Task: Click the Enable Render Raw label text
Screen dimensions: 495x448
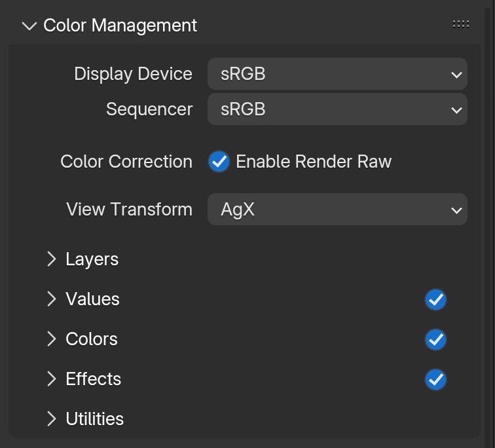Action: (x=314, y=162)
